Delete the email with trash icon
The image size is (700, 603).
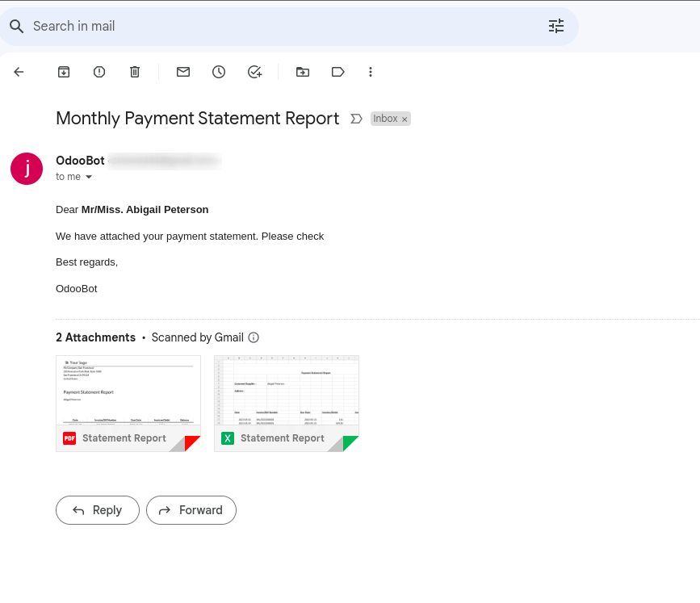tap(135, 72)
